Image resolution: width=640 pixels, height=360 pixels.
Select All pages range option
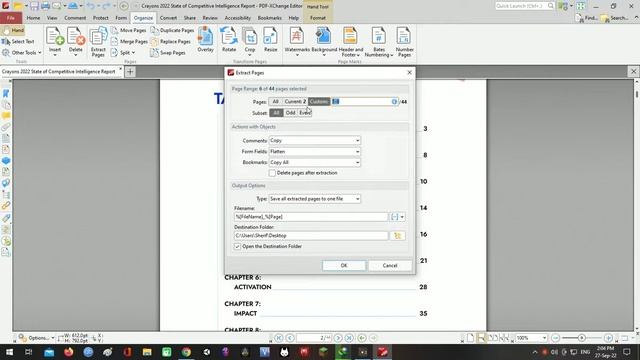(x=276, y=102)
